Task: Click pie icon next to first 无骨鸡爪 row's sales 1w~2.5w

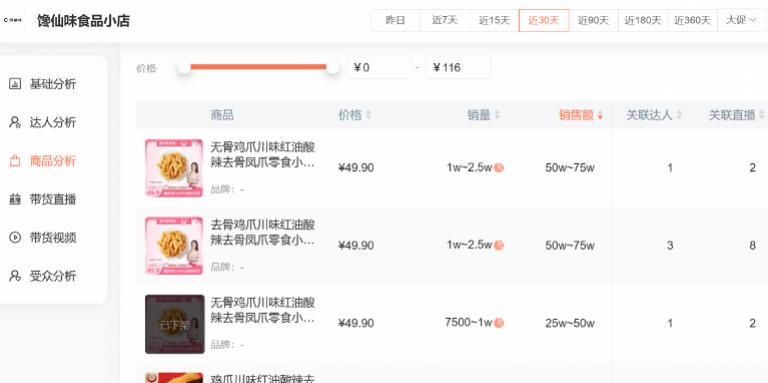Action: click(499, 168)
